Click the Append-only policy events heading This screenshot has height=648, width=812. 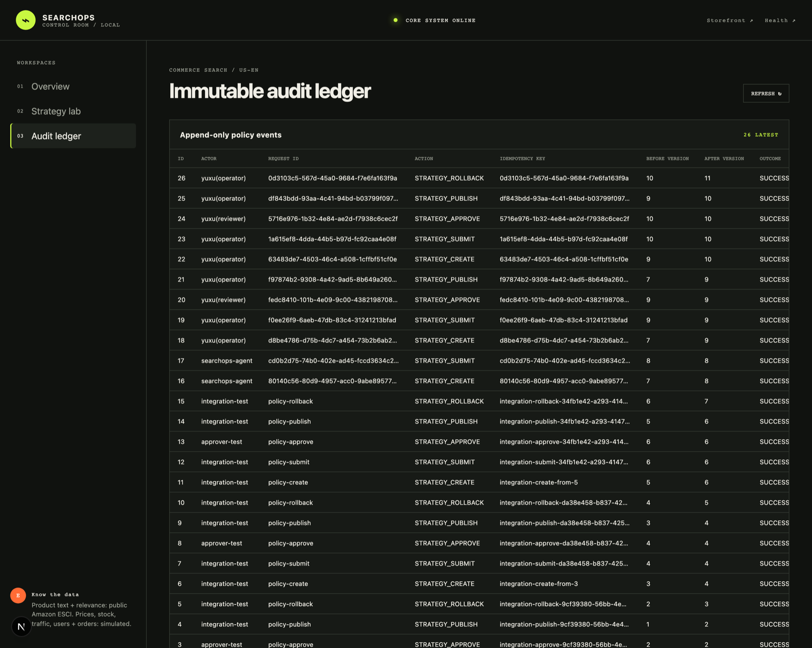[231, 135]
